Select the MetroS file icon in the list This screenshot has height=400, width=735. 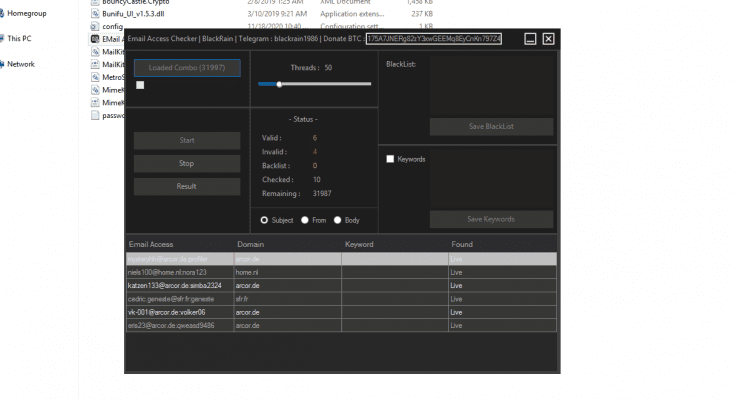click(x=95, y=77)
